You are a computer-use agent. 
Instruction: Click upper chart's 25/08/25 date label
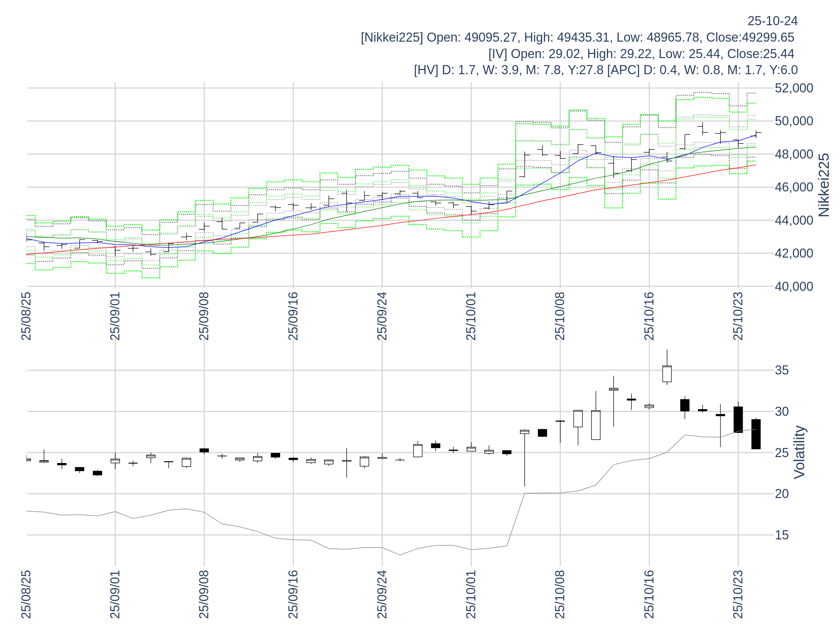coord(26,316)
